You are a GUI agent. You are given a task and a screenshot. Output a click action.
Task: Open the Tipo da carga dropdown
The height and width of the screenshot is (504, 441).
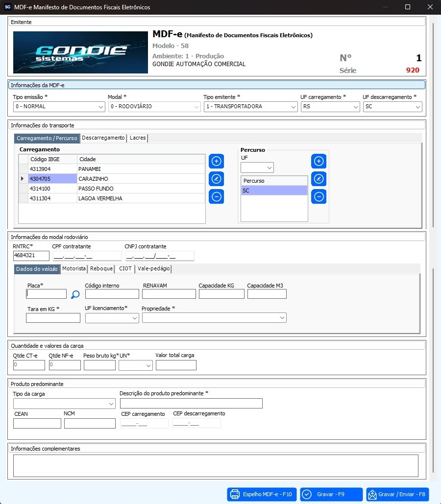(64, 404)
